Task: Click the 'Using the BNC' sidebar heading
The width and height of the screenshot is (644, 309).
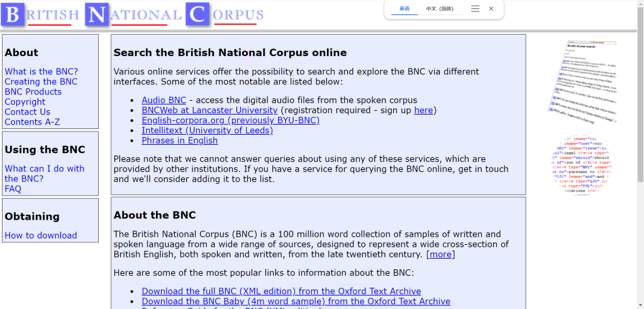Action: point(45,150)
